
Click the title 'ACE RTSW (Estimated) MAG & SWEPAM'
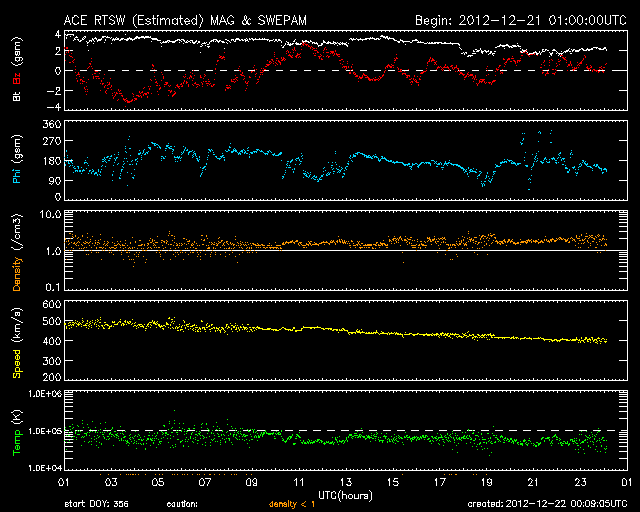coord(185,20)
